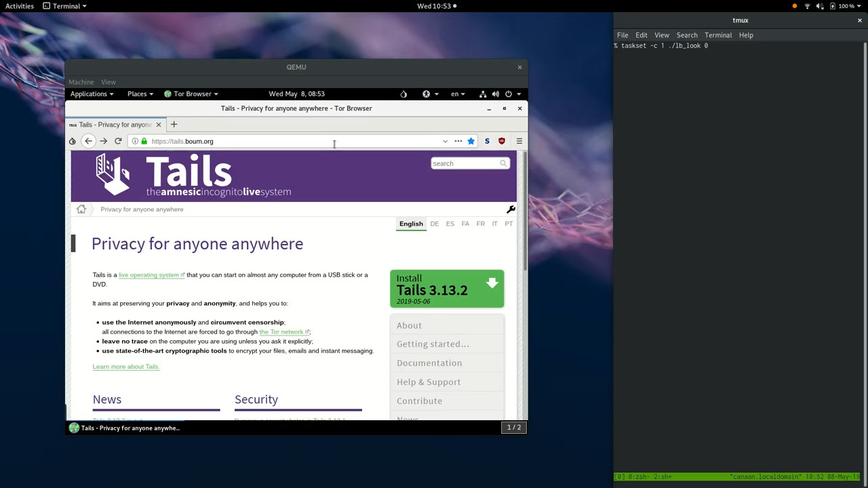
Task: Open the Terminal app menu in host top bar
Action: pyautogui.click(x=64, y=6)
